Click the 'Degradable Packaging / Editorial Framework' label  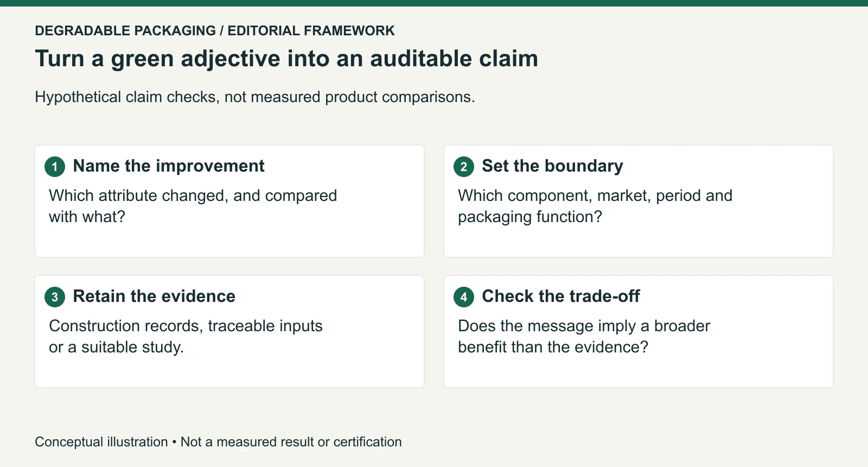[215, 30]
